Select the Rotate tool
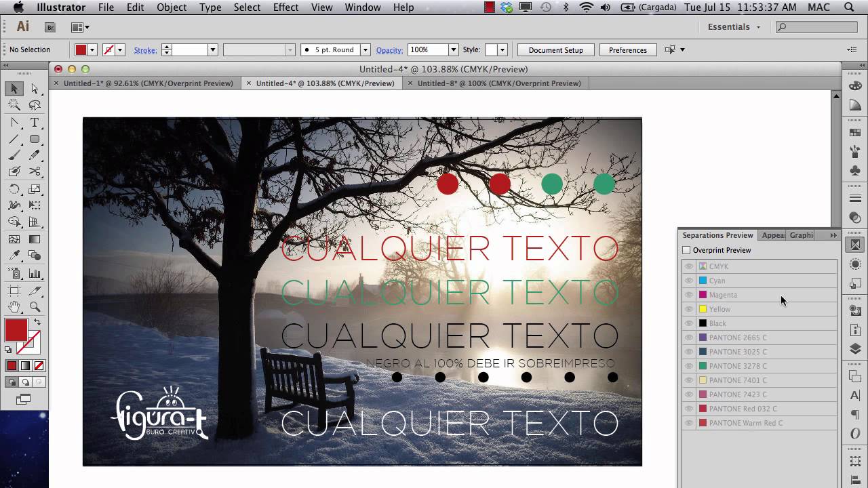Viewport: 868px width, 488px height. coord(14,189)
